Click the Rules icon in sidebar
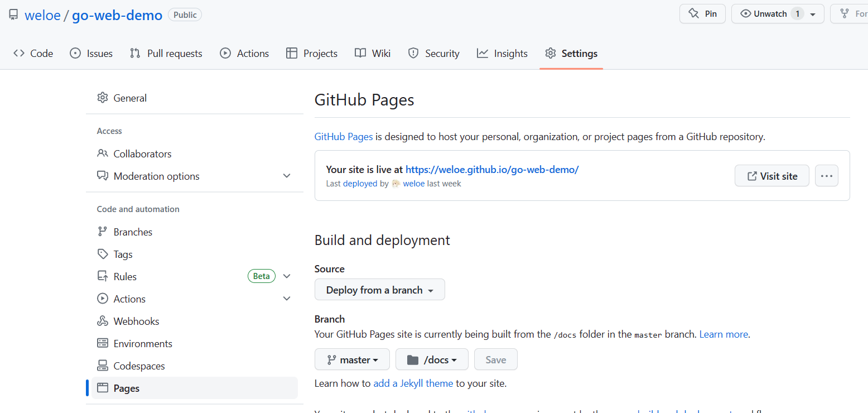 (x=103, y=276)
